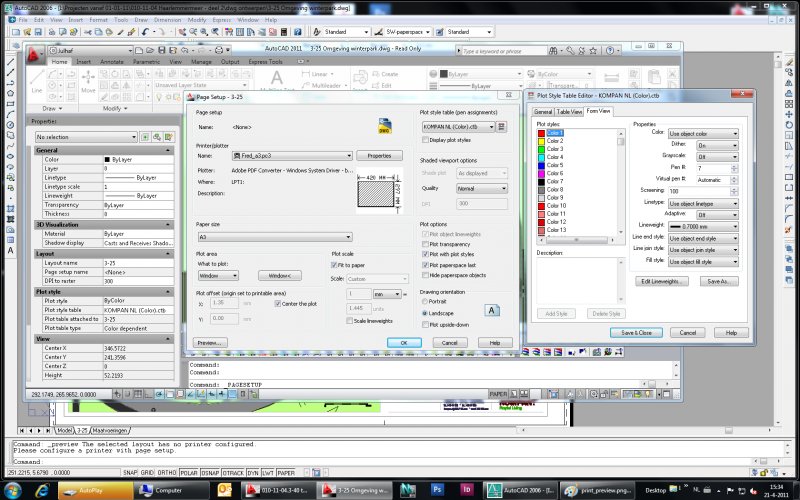Select Portrait drawing orientation
The height and width of the screenshot is (500, 800).
425,303
